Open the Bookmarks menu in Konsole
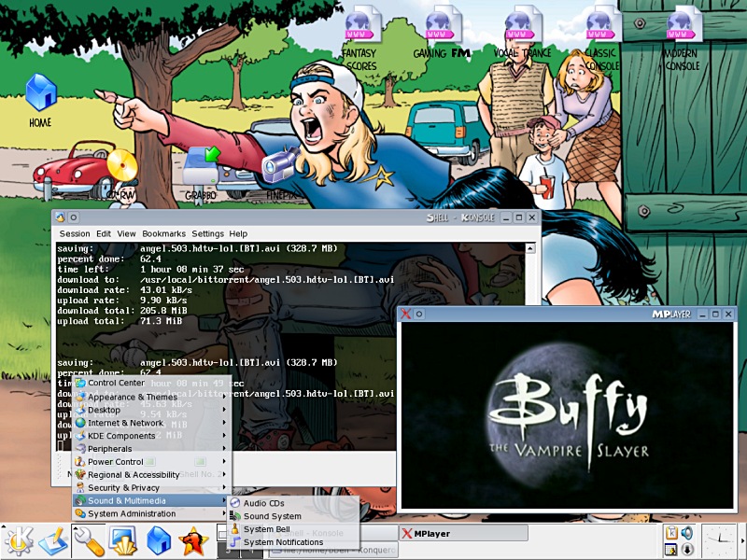Viewport: 747px width, 560px height. pos(164,234)
